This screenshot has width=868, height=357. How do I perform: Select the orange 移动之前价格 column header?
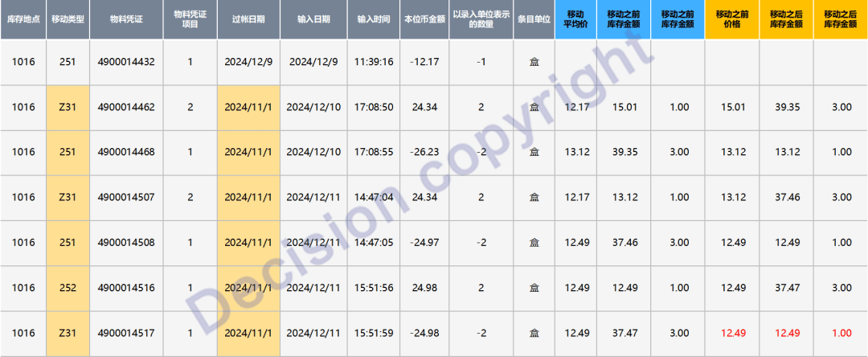(x=731, y=18)
